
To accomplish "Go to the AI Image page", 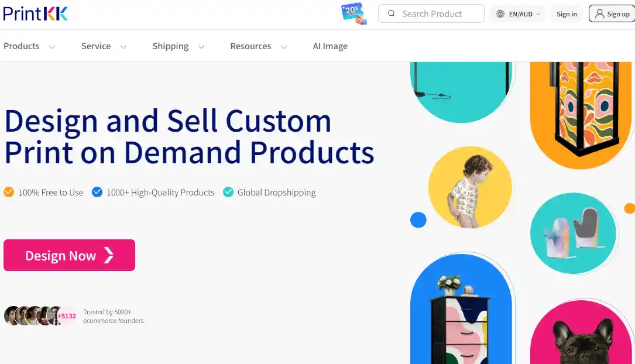I will (330, 46).
